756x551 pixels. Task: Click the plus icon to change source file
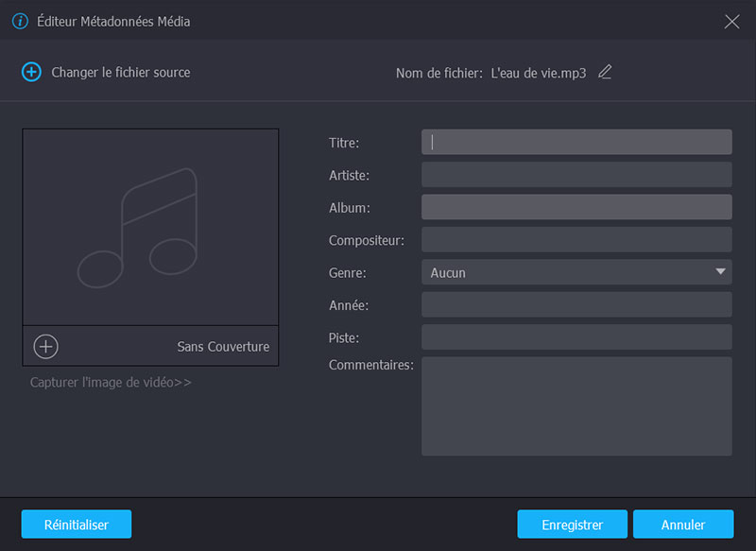(31, 72)
